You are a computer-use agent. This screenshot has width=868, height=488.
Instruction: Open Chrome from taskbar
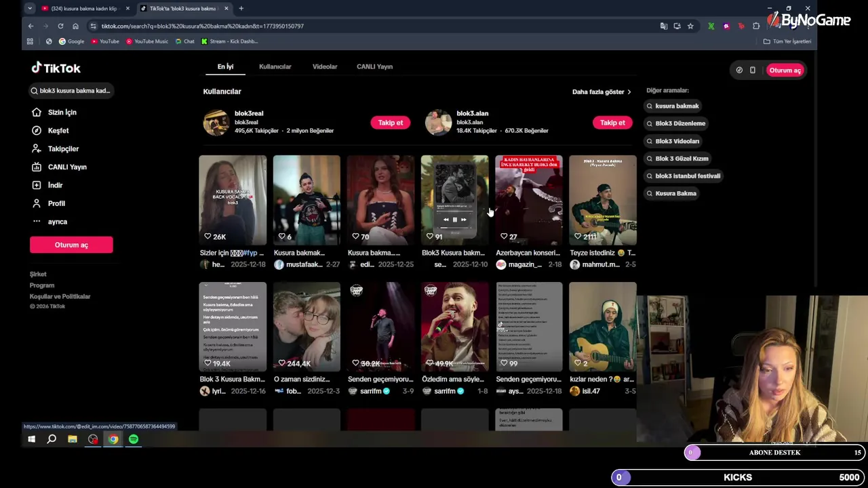coord(113,439)
